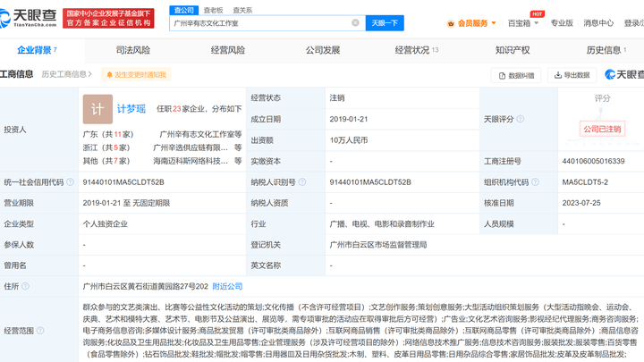Select 出资额 value 10万人民币
The height and width of the screenshot is (362, 644).
pos(348,140)
